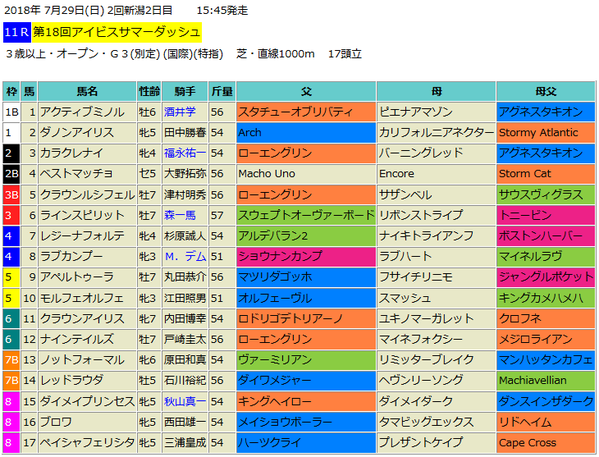Click the 母 column header
The image size is (599, 457).
tap(436, 91)
